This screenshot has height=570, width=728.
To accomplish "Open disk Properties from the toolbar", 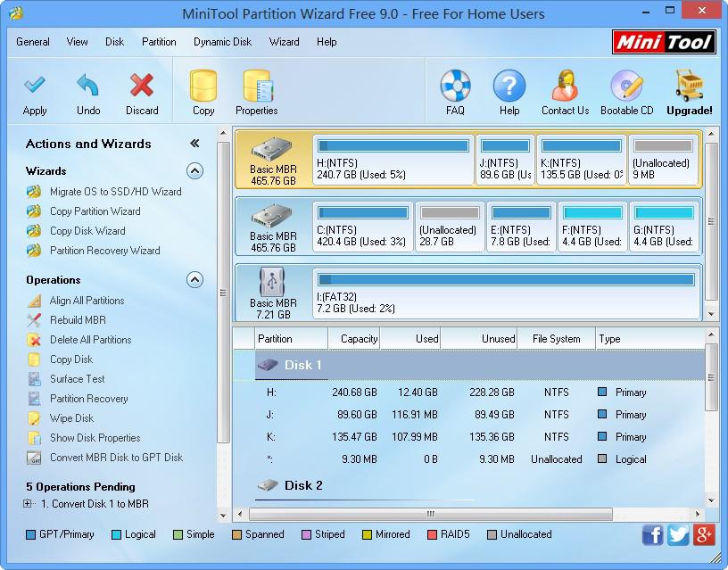I will [258, 86].
